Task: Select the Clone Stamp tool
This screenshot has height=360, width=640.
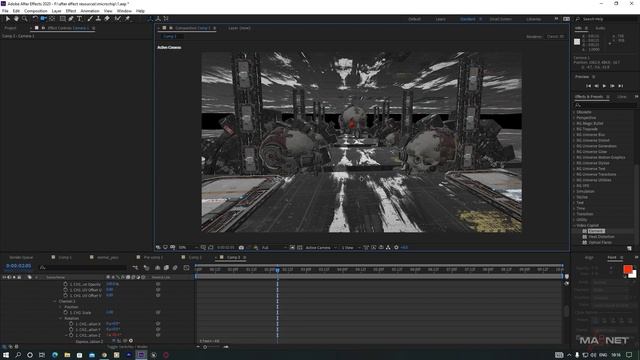Action: (98, 19)
